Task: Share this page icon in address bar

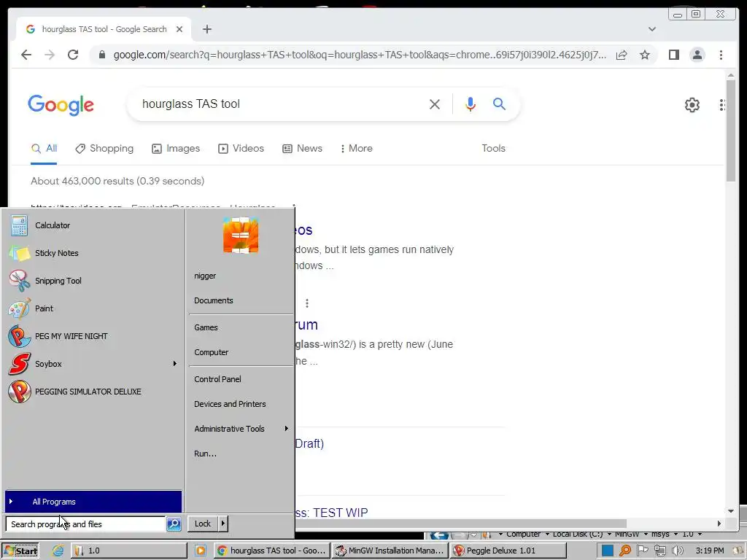Action: pos(622,55)
